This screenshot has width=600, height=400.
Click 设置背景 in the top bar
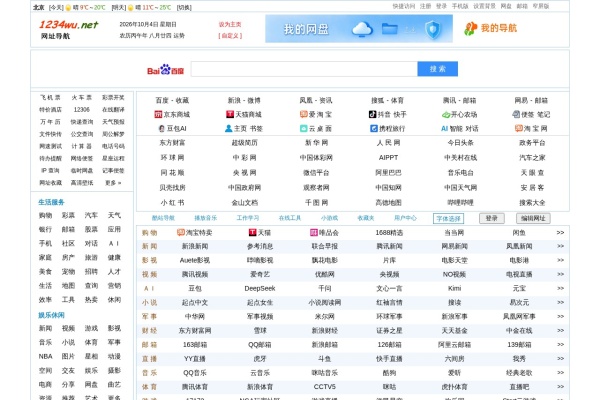coord(484,6)
